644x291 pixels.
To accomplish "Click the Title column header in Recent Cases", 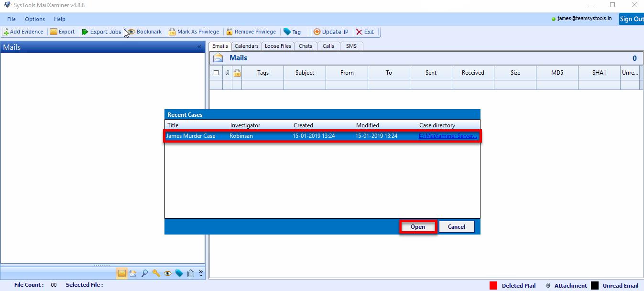I will [173, 125].
